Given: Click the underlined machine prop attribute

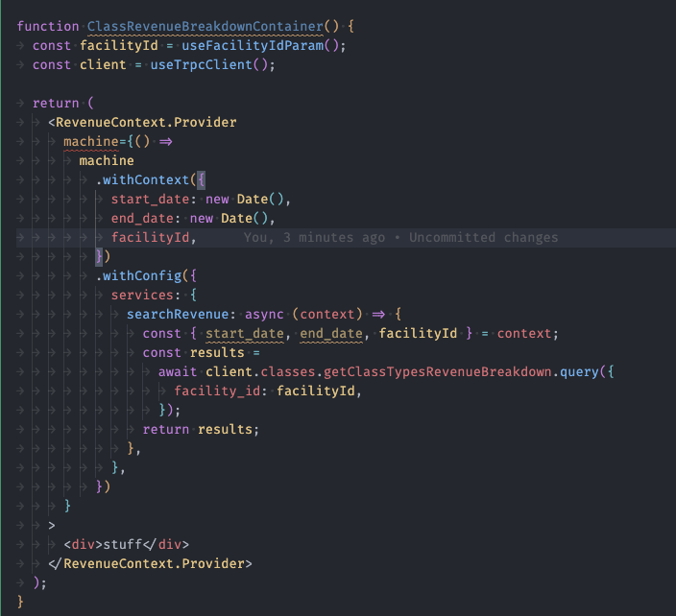Looking at the screenshot, I should pyautogui.click(x=91, y=141).
